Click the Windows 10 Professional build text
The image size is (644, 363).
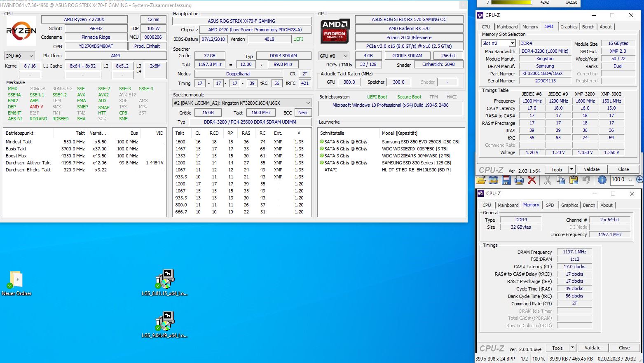tap(390, 105)
